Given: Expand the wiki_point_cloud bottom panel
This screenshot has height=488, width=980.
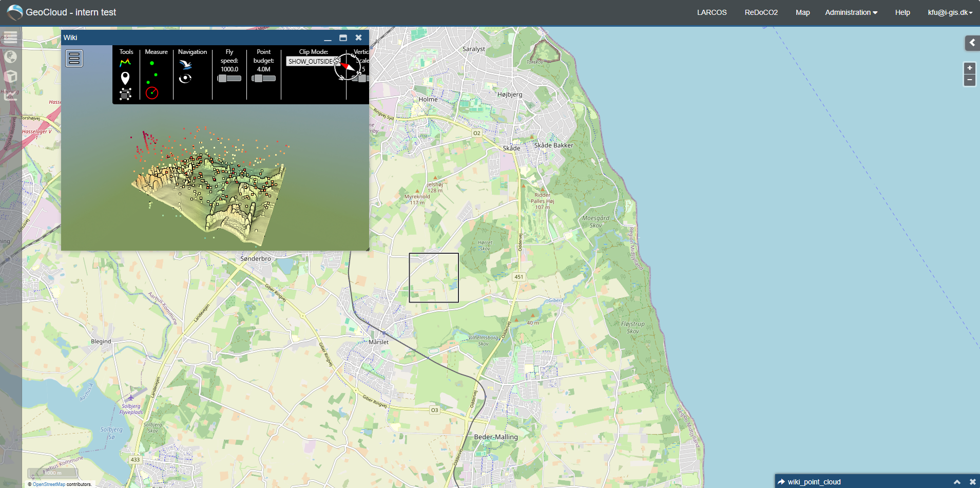Looking at the screenshot, I should coord(957,482).
